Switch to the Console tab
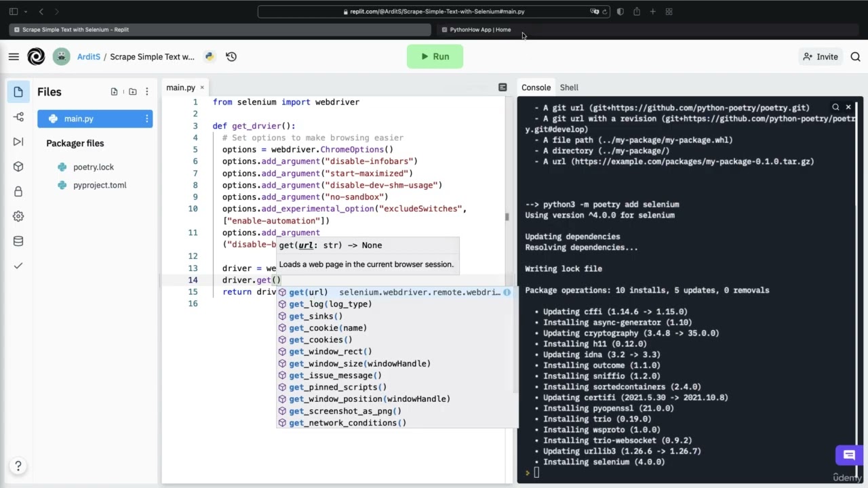This screenshot has height=488, width=868. coord(536,87)
